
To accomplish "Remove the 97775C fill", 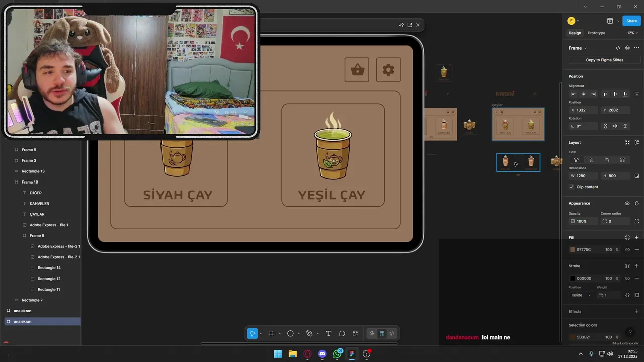I will pos(637,250).
